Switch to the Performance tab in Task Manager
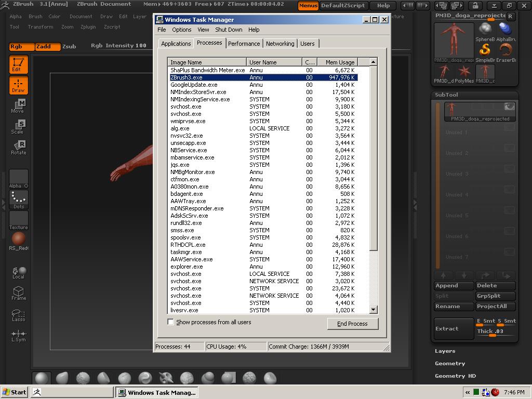 244,44
